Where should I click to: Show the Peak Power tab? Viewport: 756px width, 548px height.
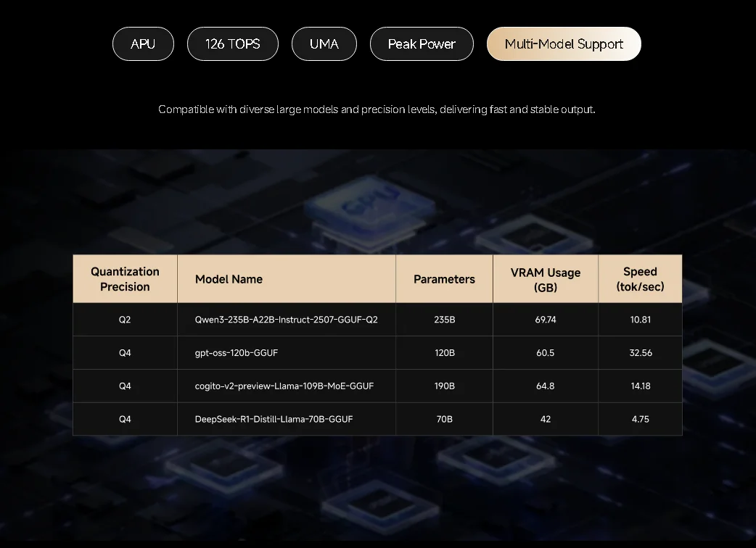422,43
